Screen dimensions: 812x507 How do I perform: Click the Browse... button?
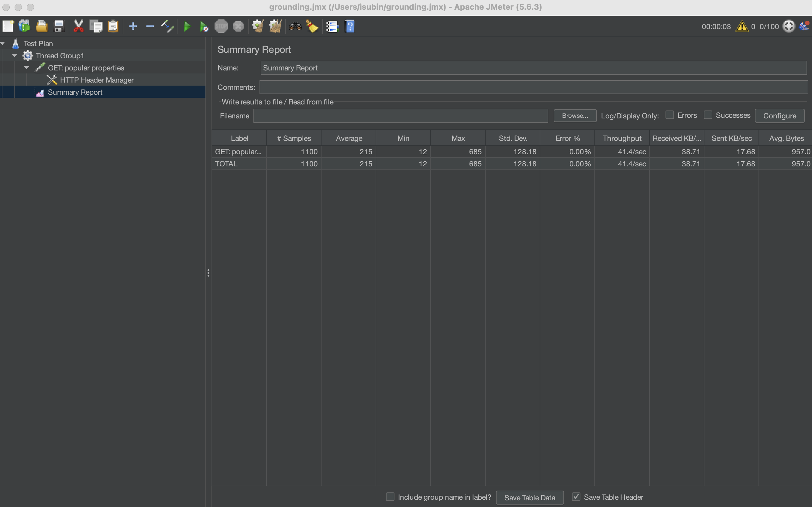575,116
